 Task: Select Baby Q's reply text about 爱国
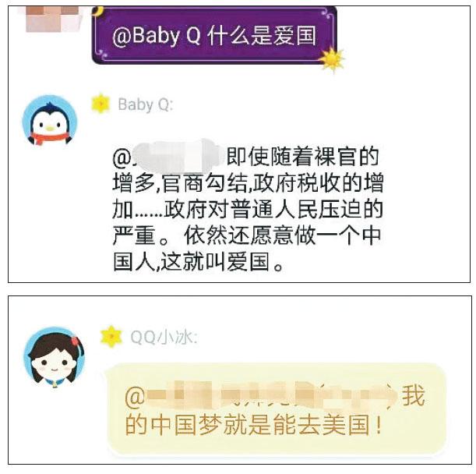tap(248, 209)
